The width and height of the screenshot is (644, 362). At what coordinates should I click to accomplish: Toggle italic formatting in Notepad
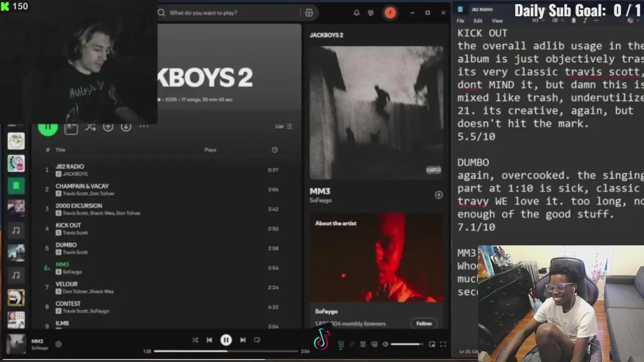(x=584, y=21)
